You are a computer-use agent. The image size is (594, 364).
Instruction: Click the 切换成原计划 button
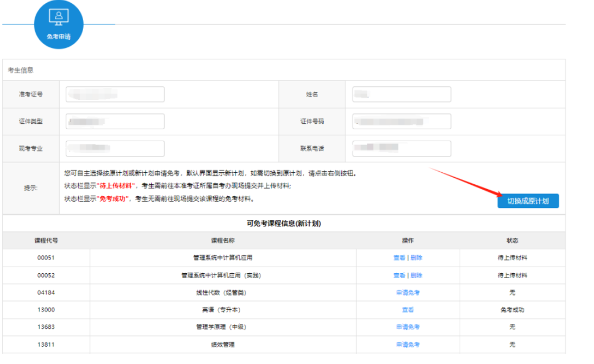pyautogui.click(x=528, y=201)
